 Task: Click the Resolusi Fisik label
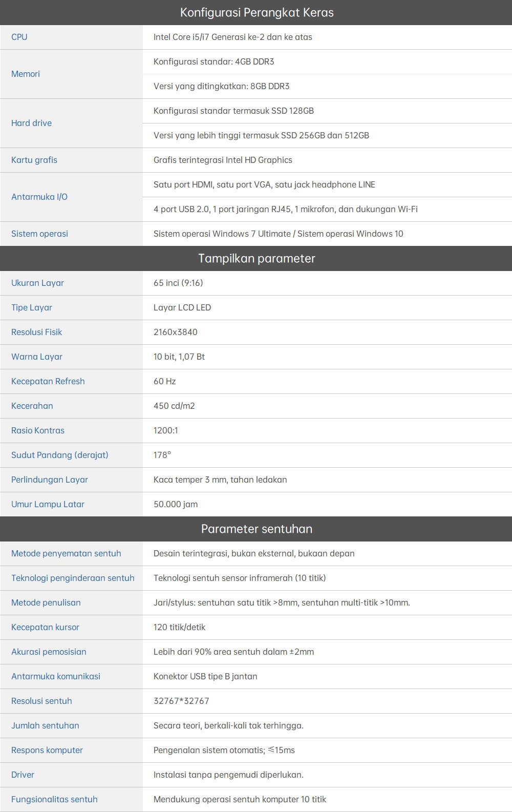[36, 332]
